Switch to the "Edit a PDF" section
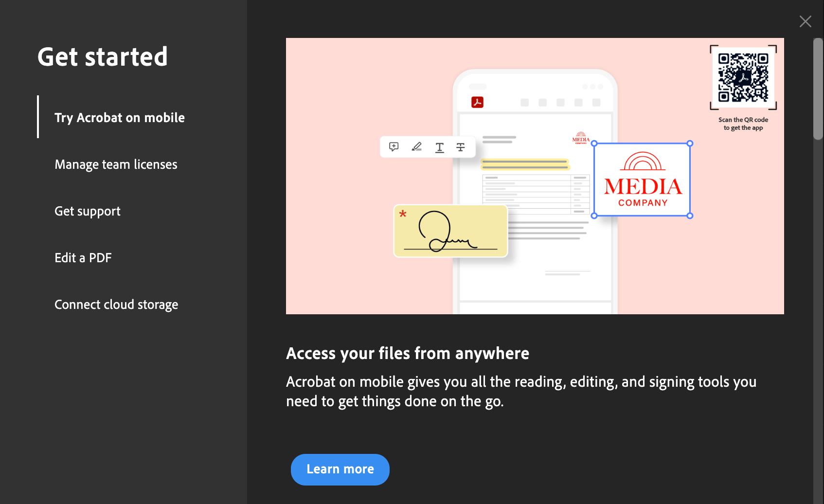 tap(83, 257)
